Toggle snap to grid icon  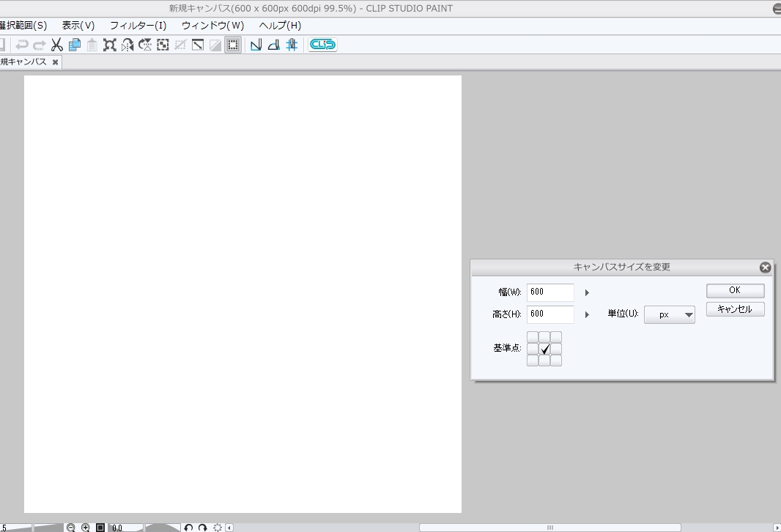click(292, 45)
